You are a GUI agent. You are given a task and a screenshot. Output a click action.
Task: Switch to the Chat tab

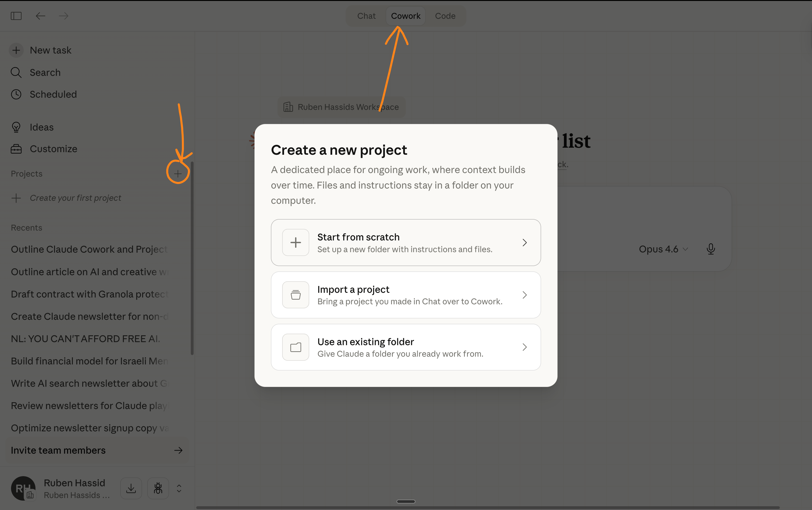[x=366, y=16]
